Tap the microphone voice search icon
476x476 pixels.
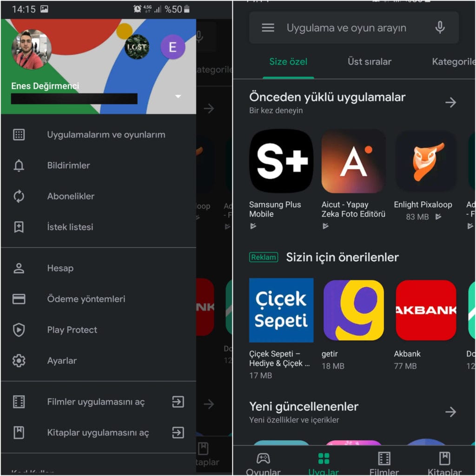pyautogui.click(x=440, y=27)
